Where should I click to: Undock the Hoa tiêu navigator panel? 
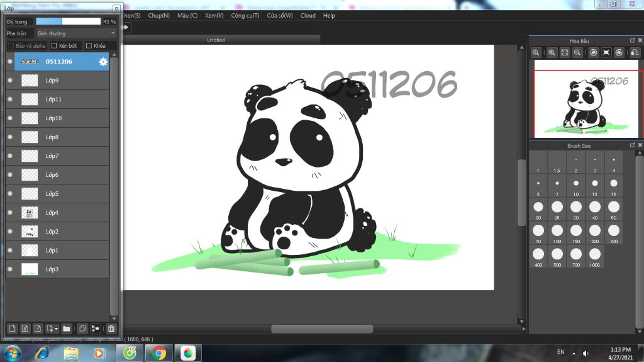click(633, 40)
